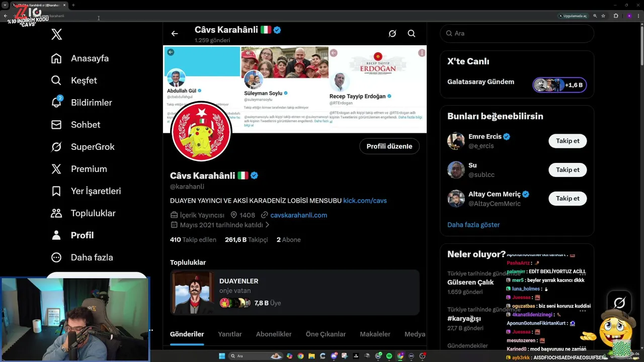Switch to the Medya tab
644x362 pixels.
415,334
